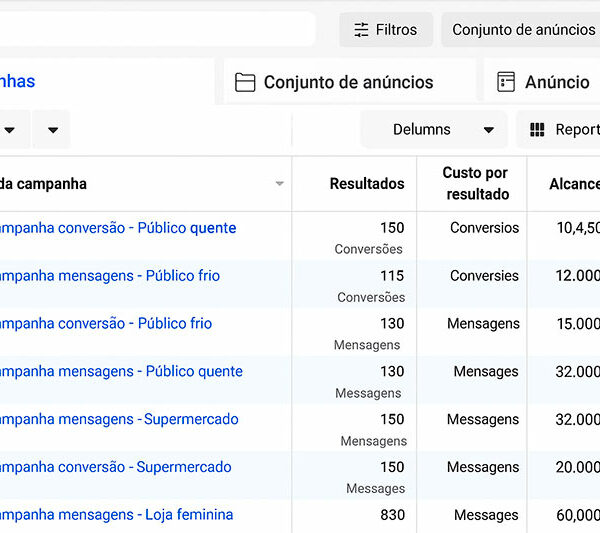Sort by campaign name column arrow
The image size is (600, 533).
point(280,184)
